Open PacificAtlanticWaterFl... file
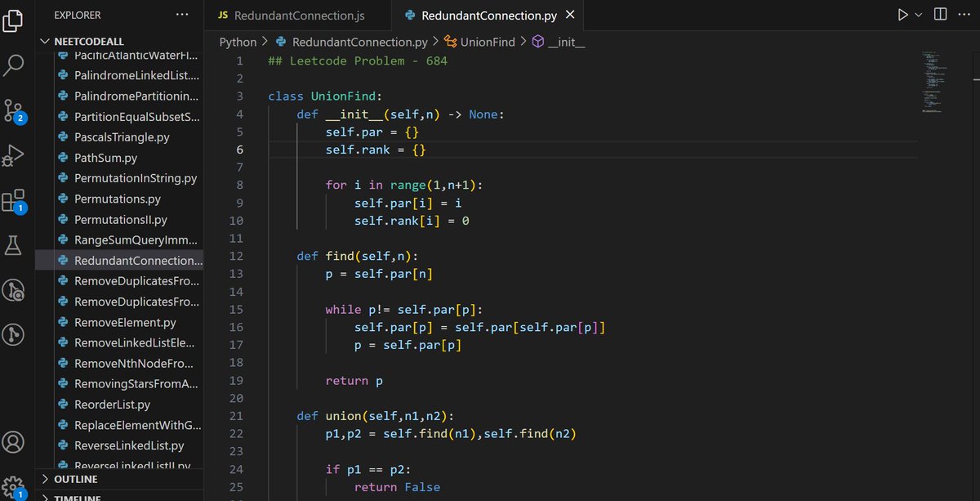The width and height of the screenshot is (980, 501). (x=119, y=57)
